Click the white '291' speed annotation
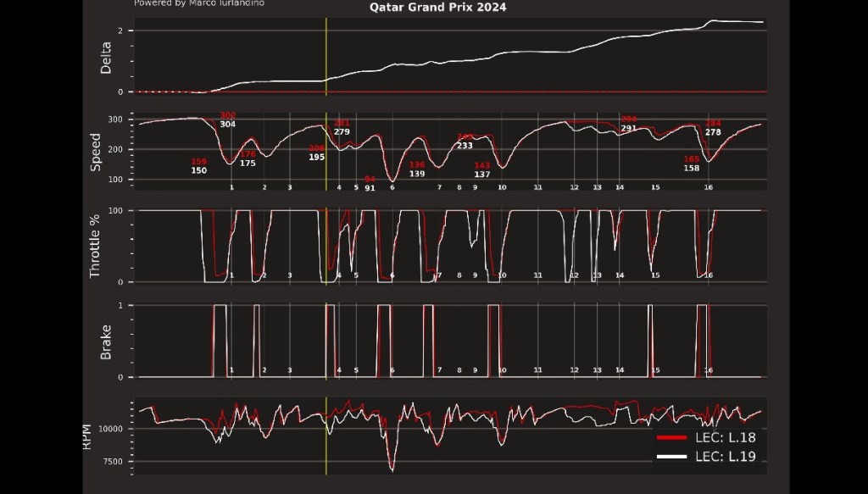 (628, 128)
